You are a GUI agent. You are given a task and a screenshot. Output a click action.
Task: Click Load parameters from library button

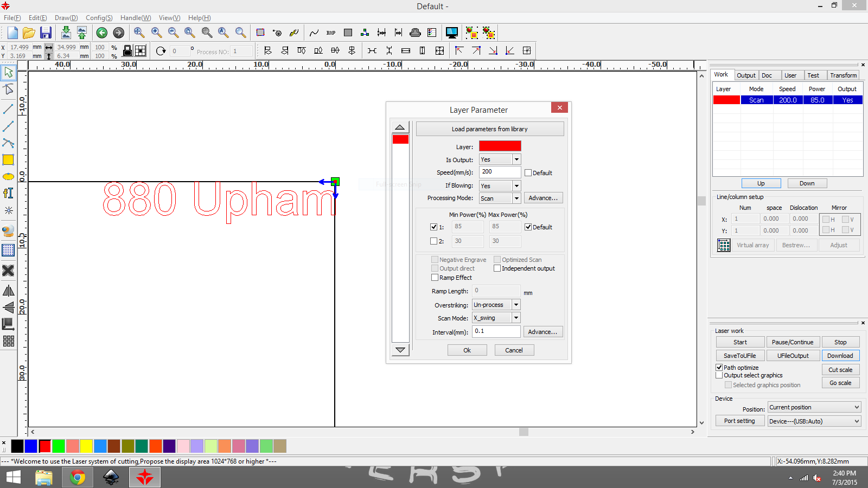tap(490, 129)
